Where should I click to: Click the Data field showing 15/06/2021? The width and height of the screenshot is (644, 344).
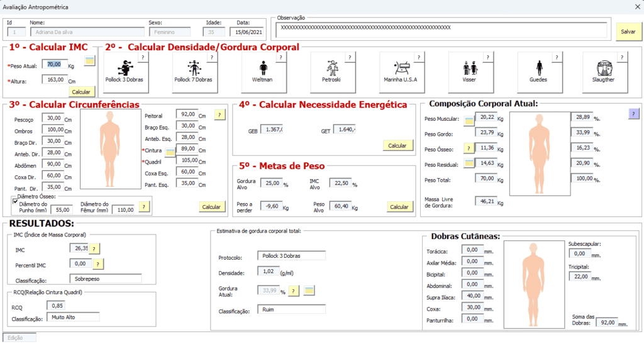(247, 32)
